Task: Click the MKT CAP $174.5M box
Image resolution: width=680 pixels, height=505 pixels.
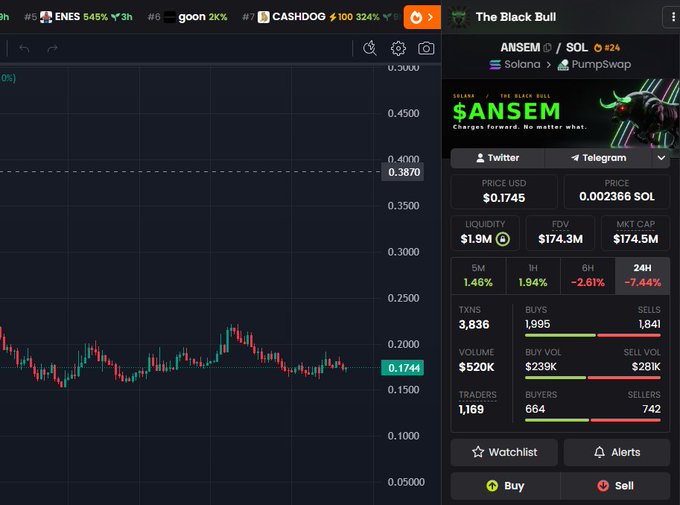Action: [x=635, y=233]
